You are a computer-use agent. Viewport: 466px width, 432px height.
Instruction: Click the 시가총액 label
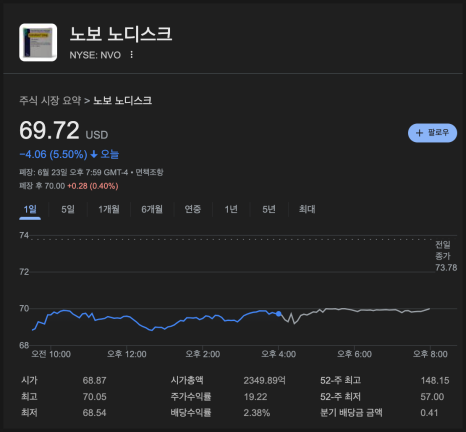(187, 380)
